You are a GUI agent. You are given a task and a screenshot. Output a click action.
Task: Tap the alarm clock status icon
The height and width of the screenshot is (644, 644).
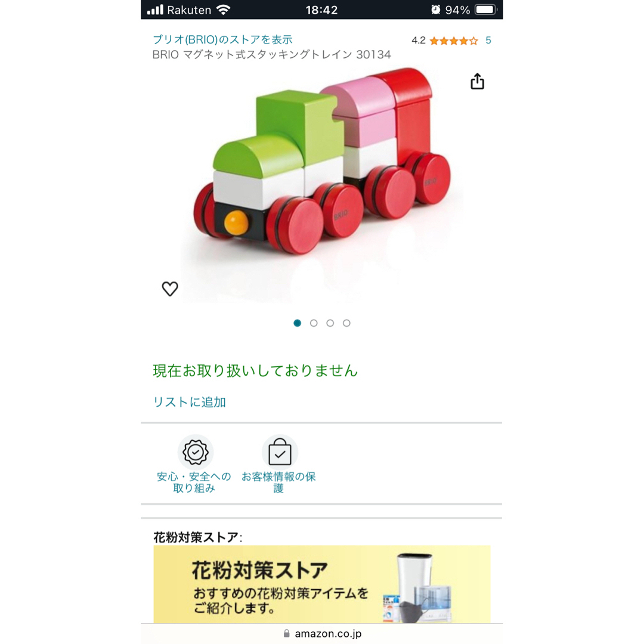click(x=435, y=10)
